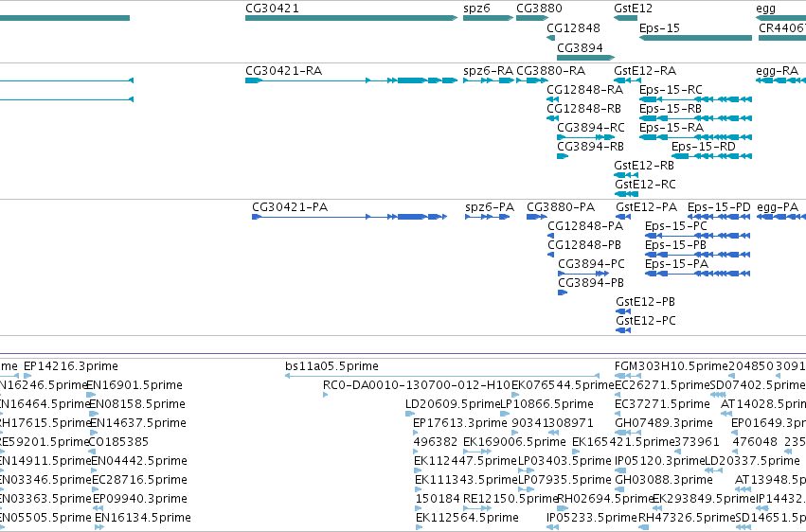Click the GstE12-PC protein label

646,322
